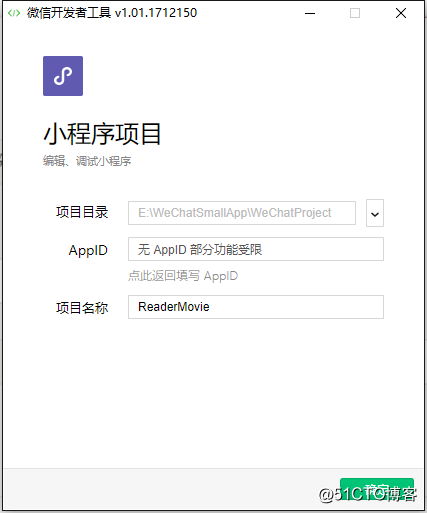
Task: Expand the project directory dropdown arrow
Action: [x=375, y=213]
